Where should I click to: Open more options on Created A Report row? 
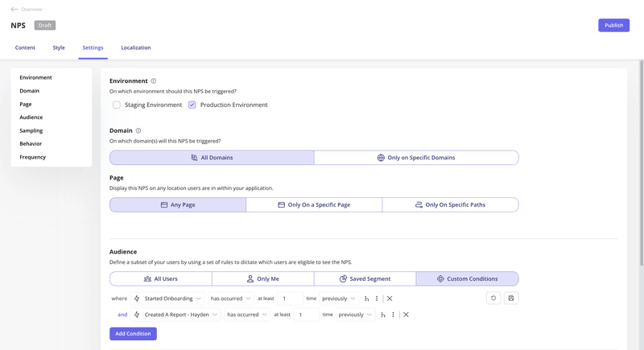393,315
